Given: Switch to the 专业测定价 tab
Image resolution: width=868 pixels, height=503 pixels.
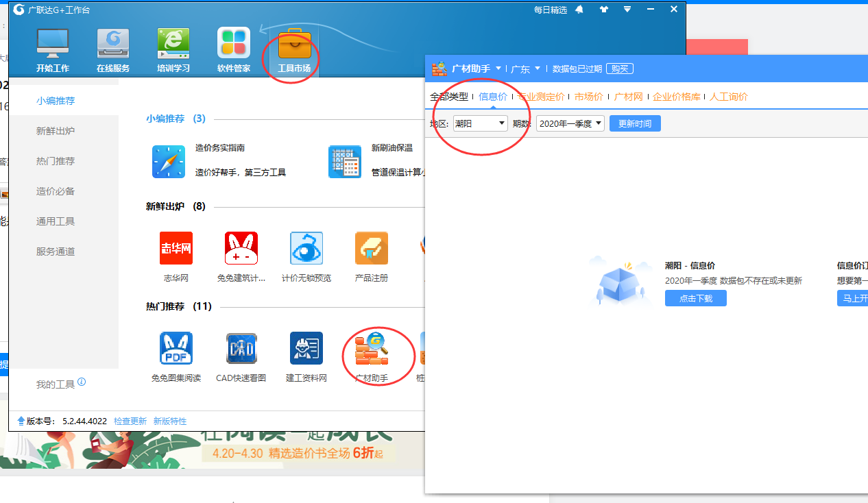Looking at the screenshot, I should point(541,97).
